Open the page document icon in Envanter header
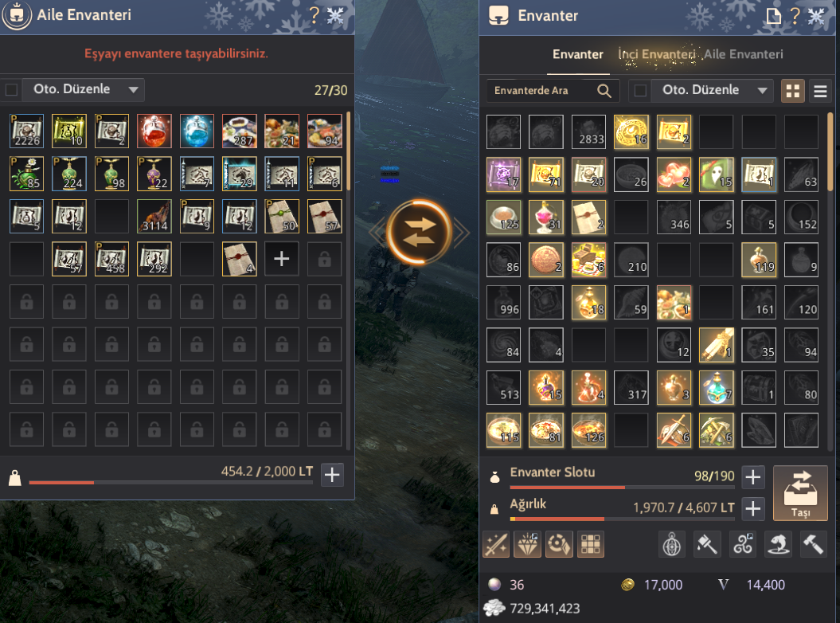 [773, 16]
